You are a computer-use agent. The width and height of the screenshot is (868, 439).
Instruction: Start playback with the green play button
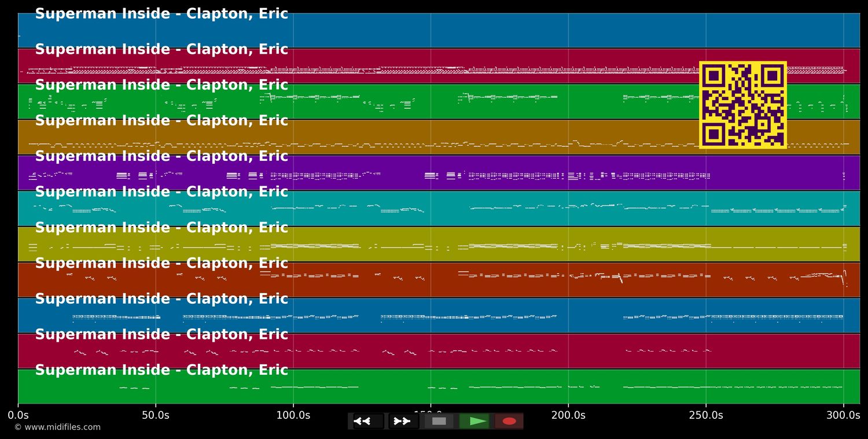pos(474,421)
